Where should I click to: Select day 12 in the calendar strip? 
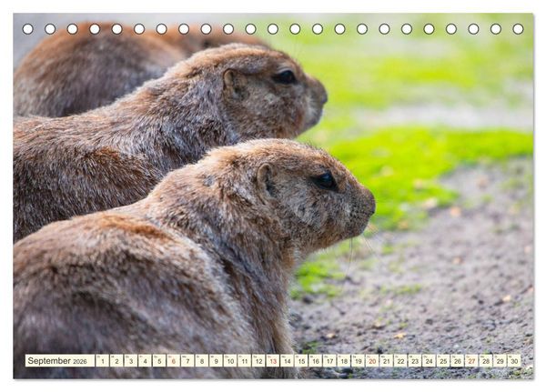[x=258, y=361]
